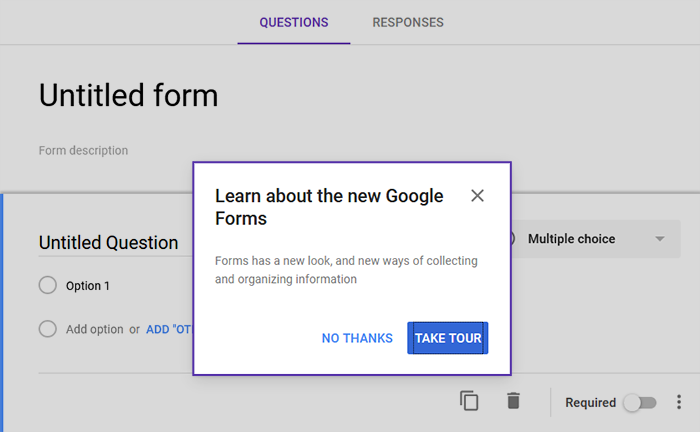Select the QUESTIONS tab
This screenshot has width=700, height=432.
[294, 22]
